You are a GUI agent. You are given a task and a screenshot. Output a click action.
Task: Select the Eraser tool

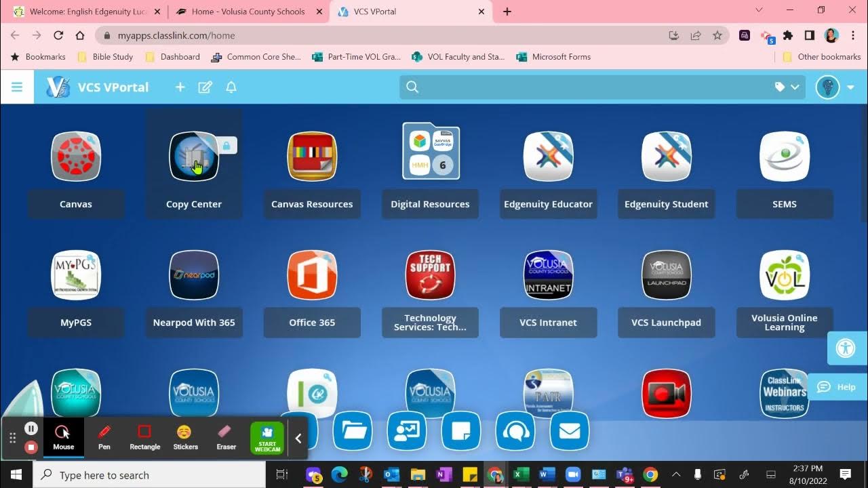point(226,437)
